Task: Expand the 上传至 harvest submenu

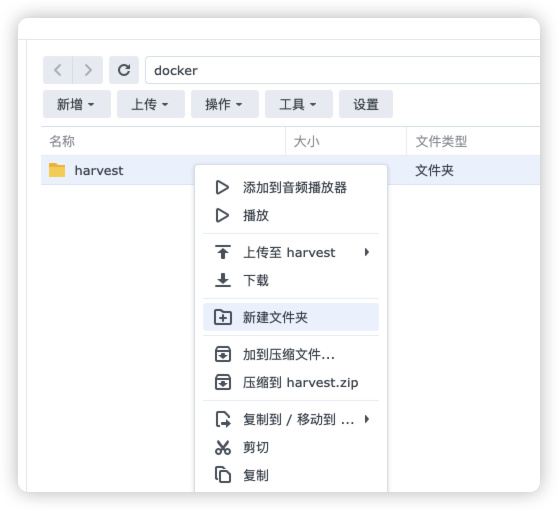Action: pos(291,252)
